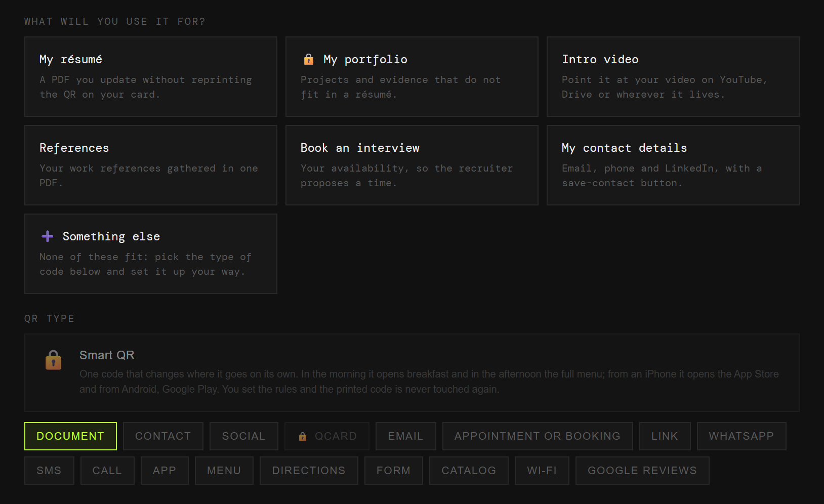824x504 pixels.
Task: Select the EMAIL QR type
Action: [x=406, y=436]
